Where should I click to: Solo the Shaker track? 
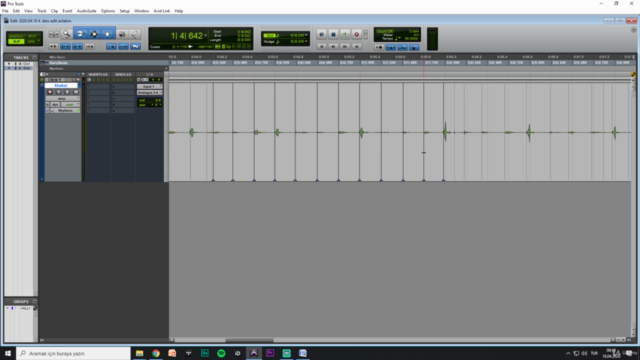point(67,92)
